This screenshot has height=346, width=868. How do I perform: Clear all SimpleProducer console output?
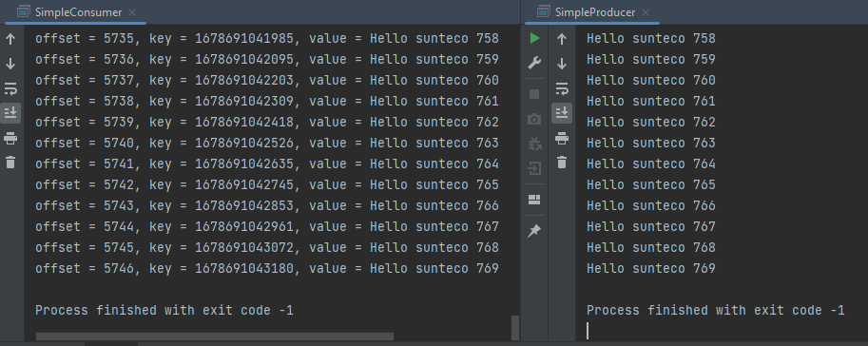click(562, 163)
